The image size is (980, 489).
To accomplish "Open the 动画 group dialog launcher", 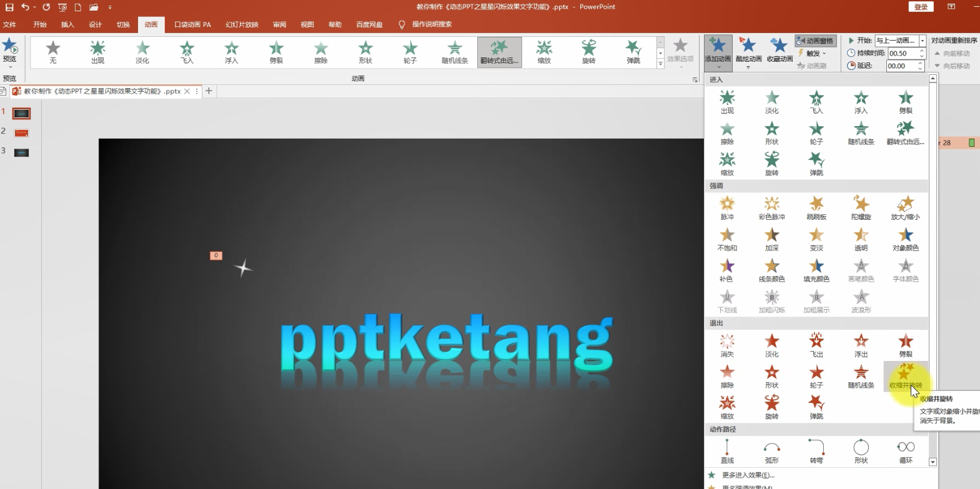I will point(695,80).
